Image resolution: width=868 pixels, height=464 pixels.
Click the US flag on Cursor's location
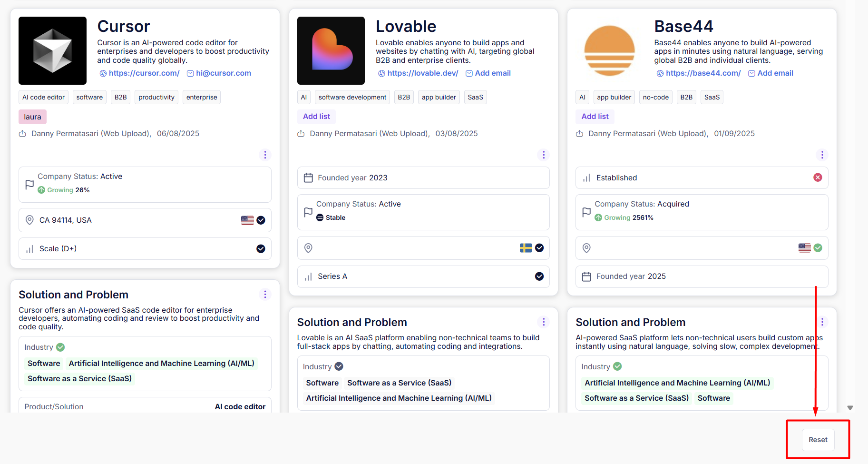(x=247, y=220)
